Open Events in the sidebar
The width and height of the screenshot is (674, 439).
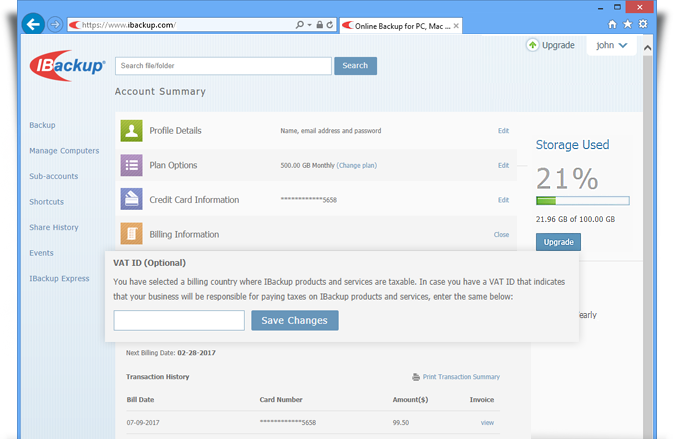pos(41,253)
